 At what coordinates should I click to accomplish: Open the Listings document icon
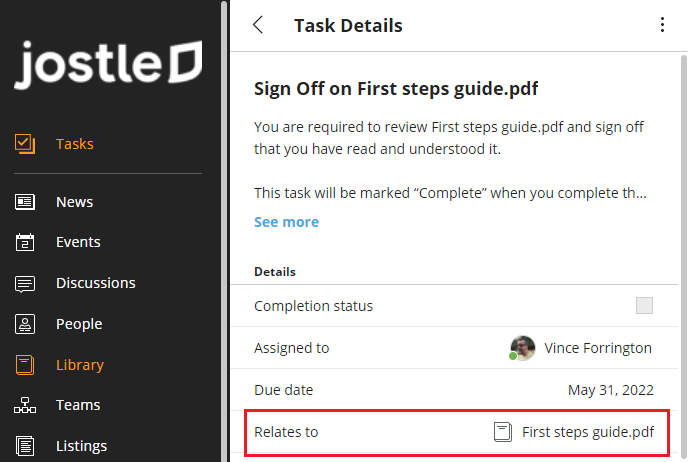pos(25,446)
